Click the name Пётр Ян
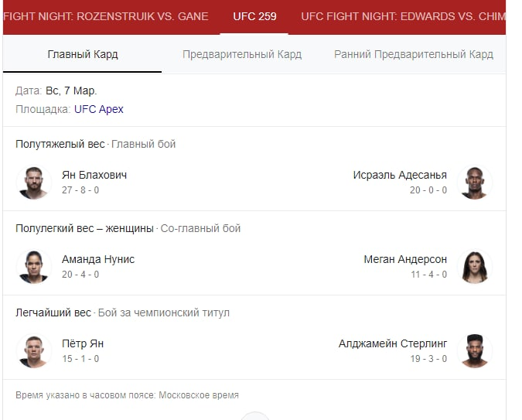The image size is (522, 420). click(83, 343)
